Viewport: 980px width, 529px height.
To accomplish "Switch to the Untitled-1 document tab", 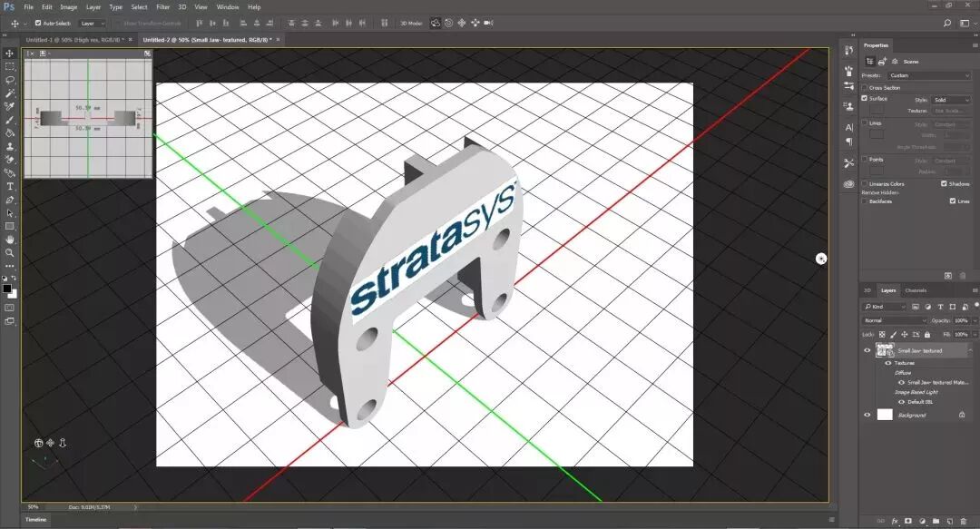I will click(x=74, y=40).
